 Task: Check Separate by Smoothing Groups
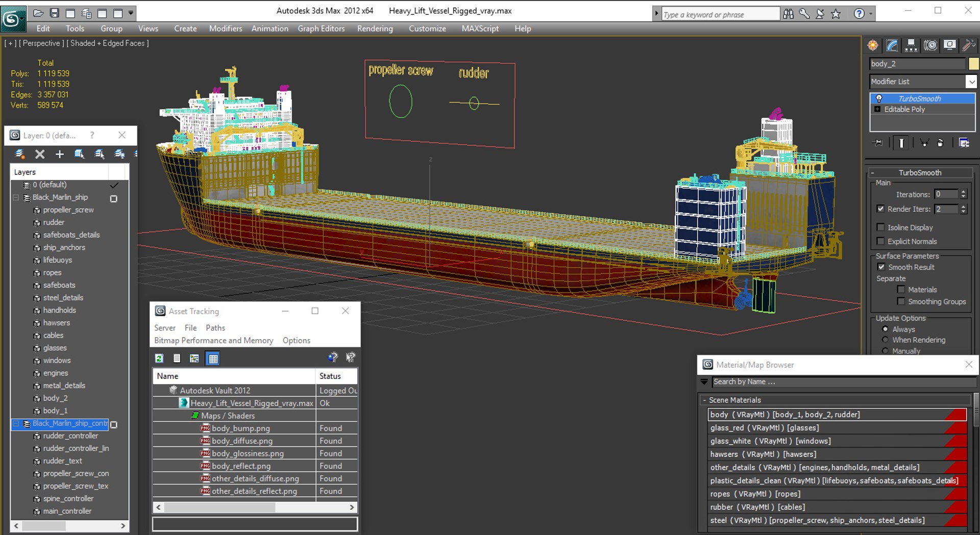pos(901,301)
